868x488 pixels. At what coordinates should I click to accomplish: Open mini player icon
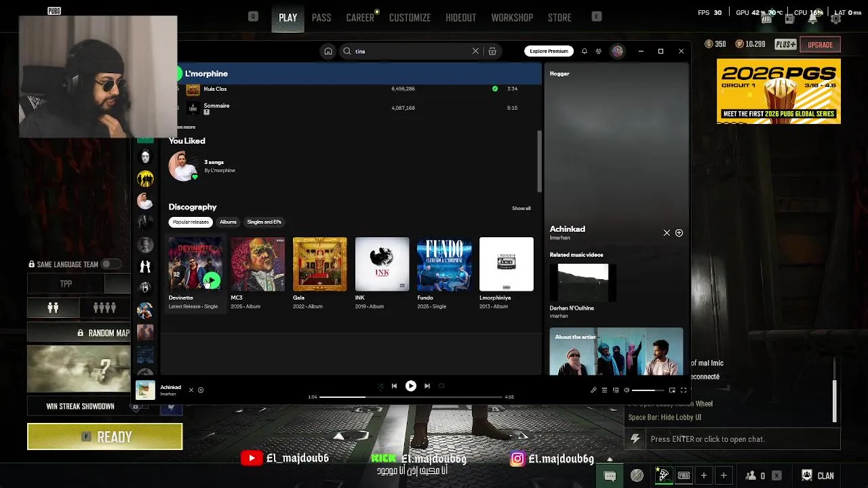(672, 390)
